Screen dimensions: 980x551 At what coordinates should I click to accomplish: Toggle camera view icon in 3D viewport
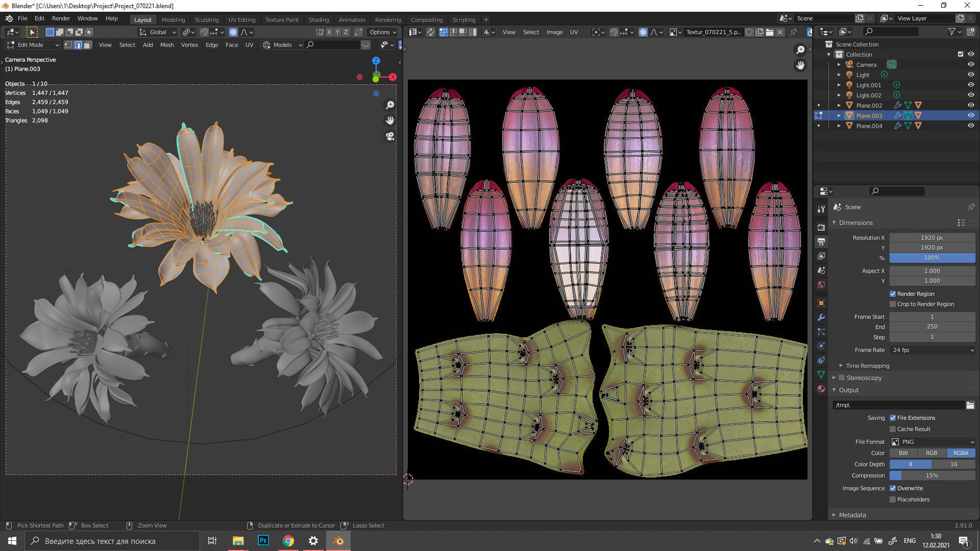pos(390,136)
